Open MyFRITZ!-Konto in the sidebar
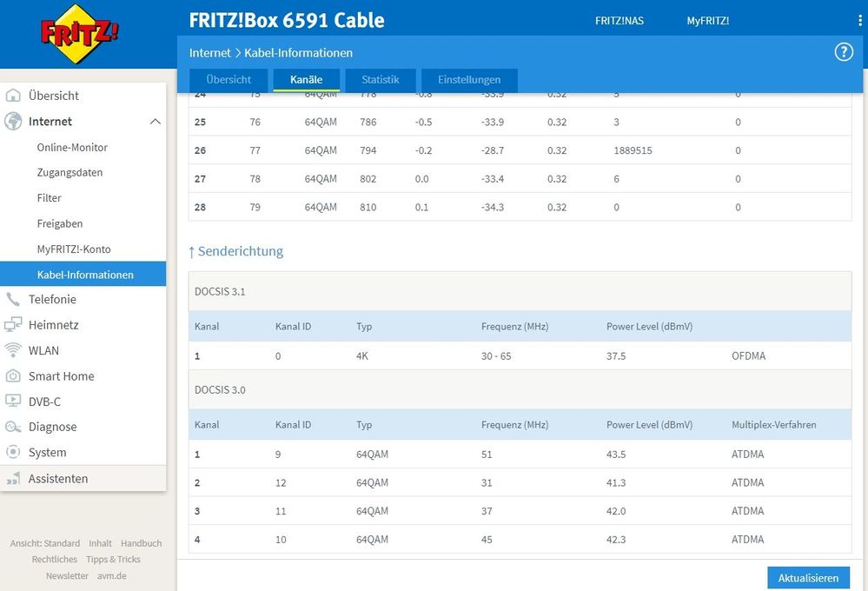 click(x=74, y=249)
